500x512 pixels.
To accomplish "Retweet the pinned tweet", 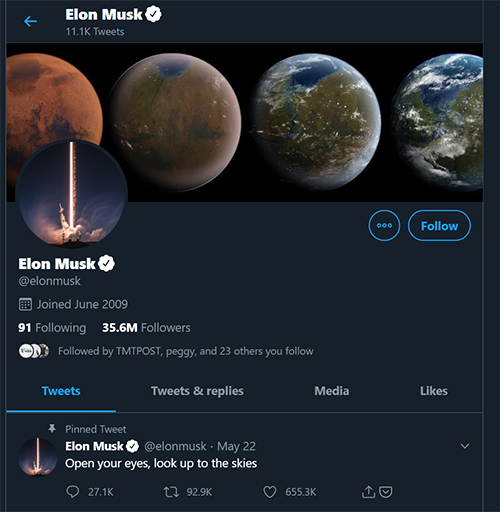I will (171, 492).
